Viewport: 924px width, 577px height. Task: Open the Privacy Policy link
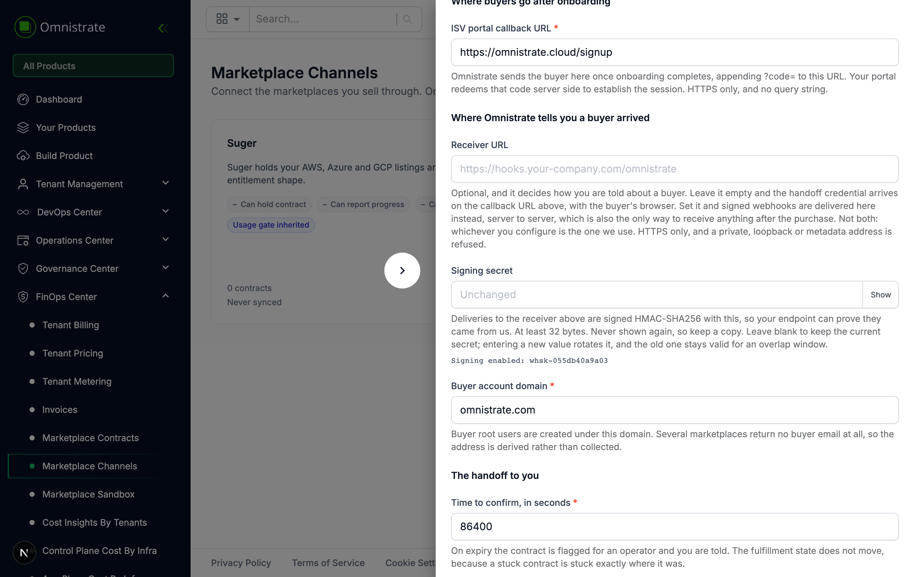(241, 563)
